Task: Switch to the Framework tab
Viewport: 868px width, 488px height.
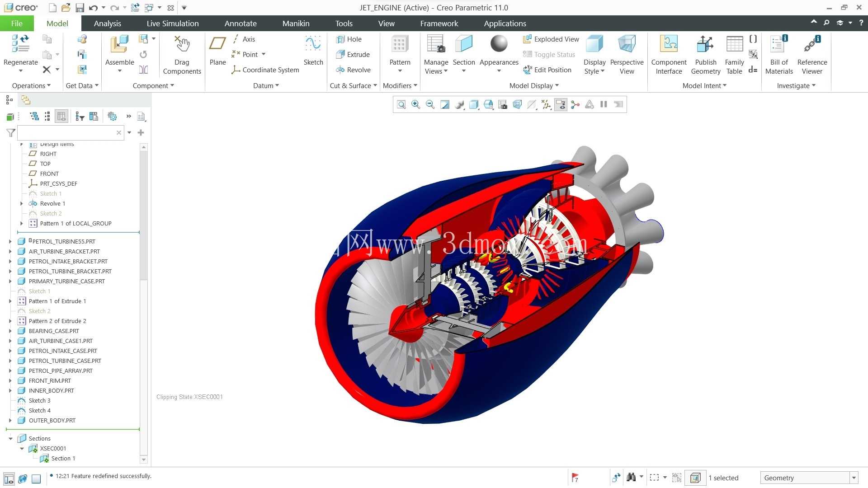Action: [439, 23]
